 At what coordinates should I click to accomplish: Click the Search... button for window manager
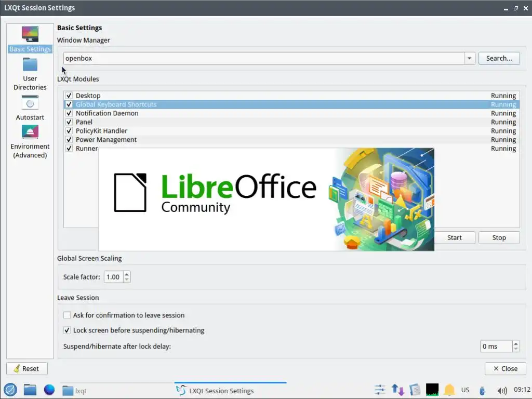(499, 58)
